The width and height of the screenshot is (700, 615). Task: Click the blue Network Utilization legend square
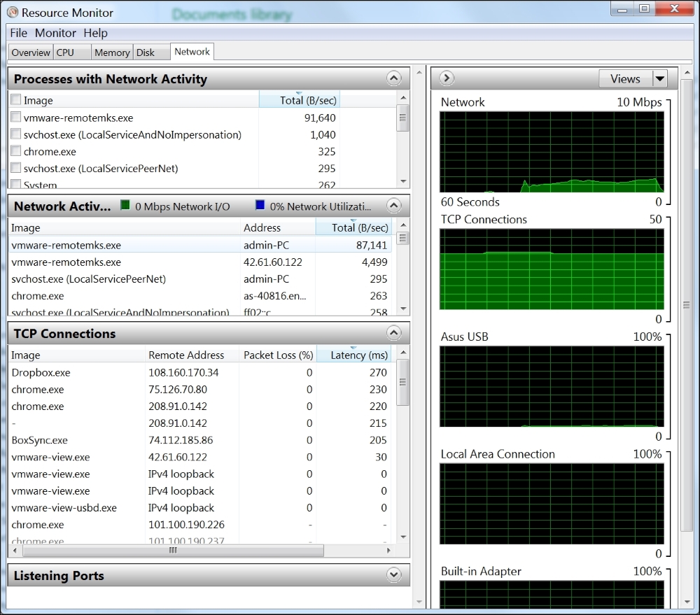tap(260, 205)
